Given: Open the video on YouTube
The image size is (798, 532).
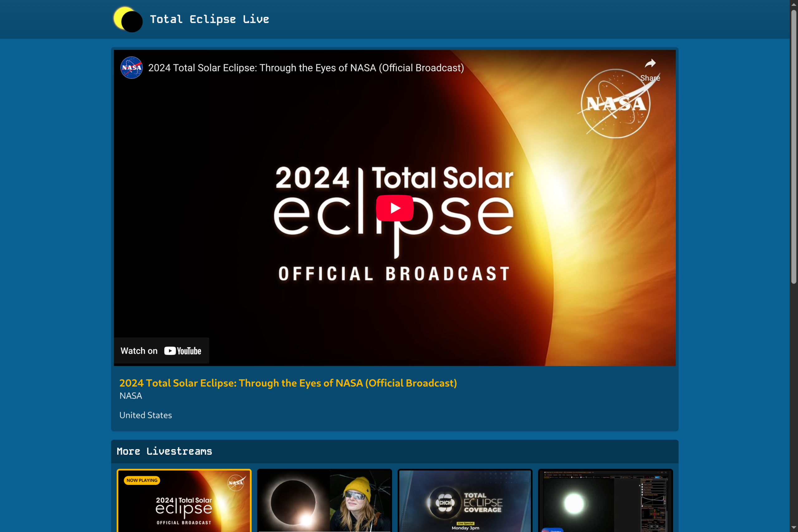Looking at the screenshot, I should pos(161,351).
